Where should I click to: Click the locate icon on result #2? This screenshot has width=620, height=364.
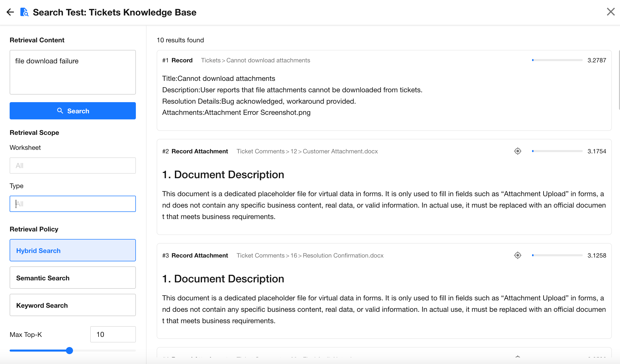(x=518, y=151)
